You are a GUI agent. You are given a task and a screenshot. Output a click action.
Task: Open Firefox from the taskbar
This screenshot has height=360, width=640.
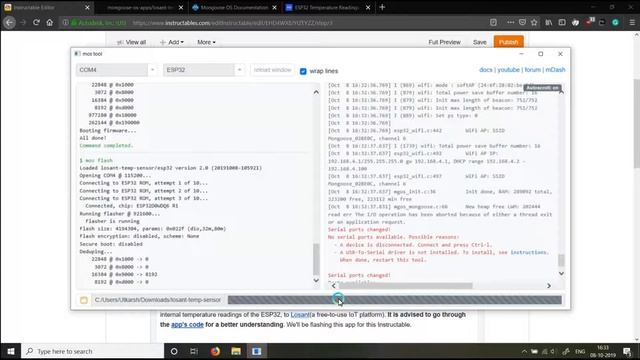[215, 351]
